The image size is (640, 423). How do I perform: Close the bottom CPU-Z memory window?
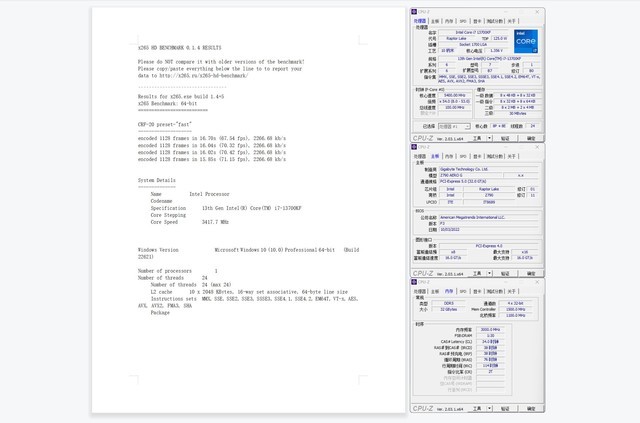click(x=537, y=282)
